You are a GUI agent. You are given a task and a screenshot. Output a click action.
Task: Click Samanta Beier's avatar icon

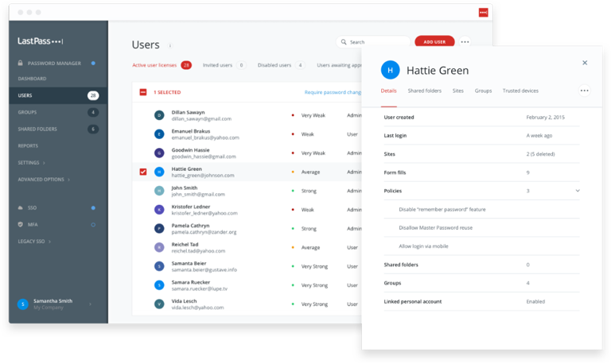(159, 266)
